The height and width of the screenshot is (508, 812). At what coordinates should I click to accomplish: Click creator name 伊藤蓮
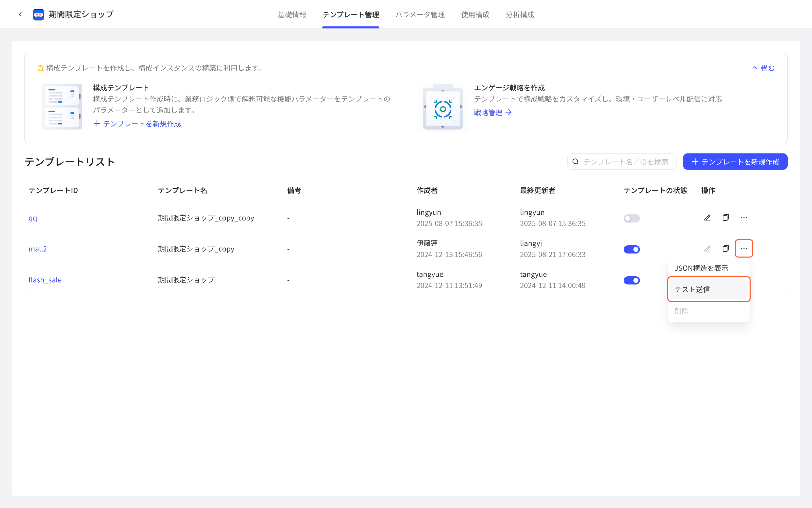click(x=427, y=243)
